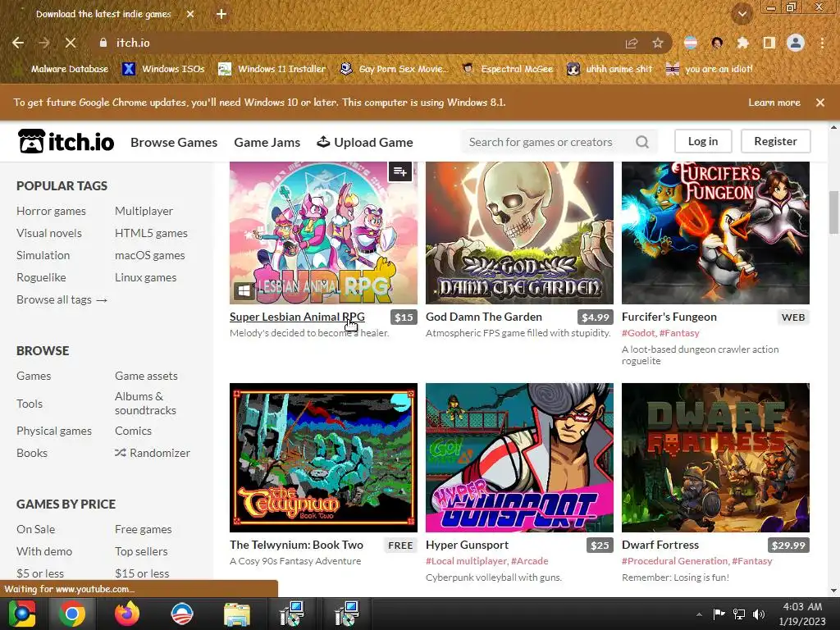Viewport: 840px width, 630px height.
Task: Open the Chrome profile avatar
Action: point(796,43)
